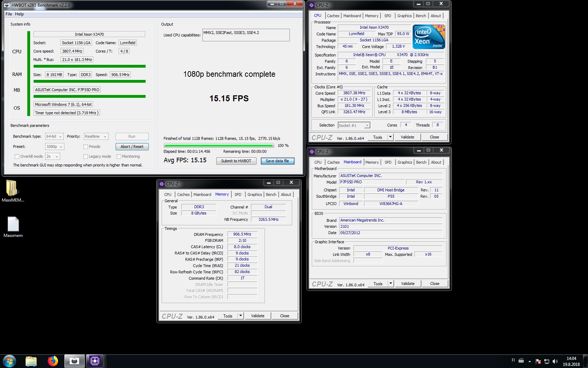Expand Tools arrow in CPU-Z Memory window

pyautogui.click(x=241, y=316)
